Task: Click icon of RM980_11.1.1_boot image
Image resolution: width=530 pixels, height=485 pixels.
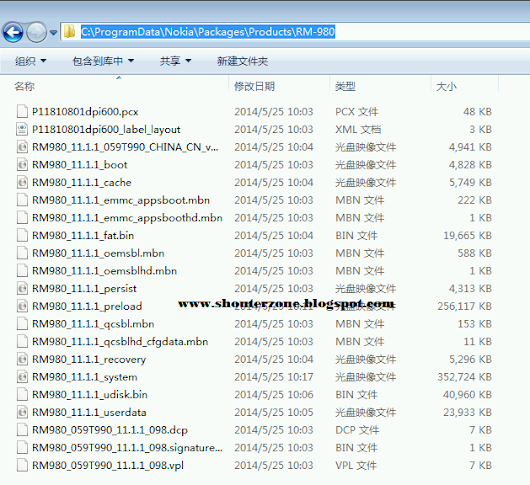Action: pyautogui.click(x=22, y=164)
